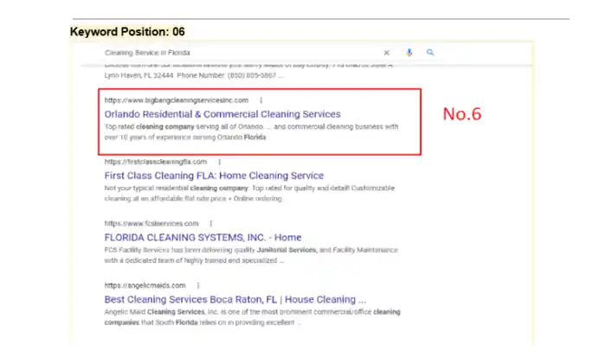The height and width of the screenshot is (364, 606).
Task: Open FLORIDA CLEANING SYSTEMS, INC. - Home result
Action: [203, 238]
